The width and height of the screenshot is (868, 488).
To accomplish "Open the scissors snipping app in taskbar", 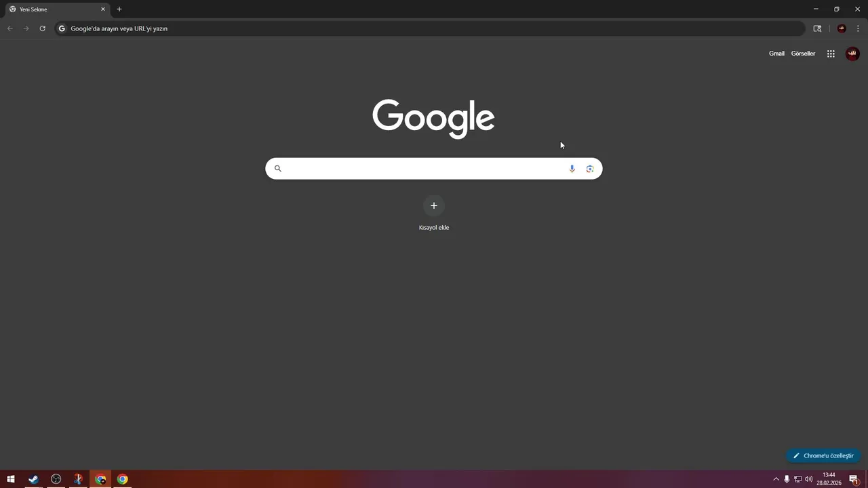I will click(78, 479).
